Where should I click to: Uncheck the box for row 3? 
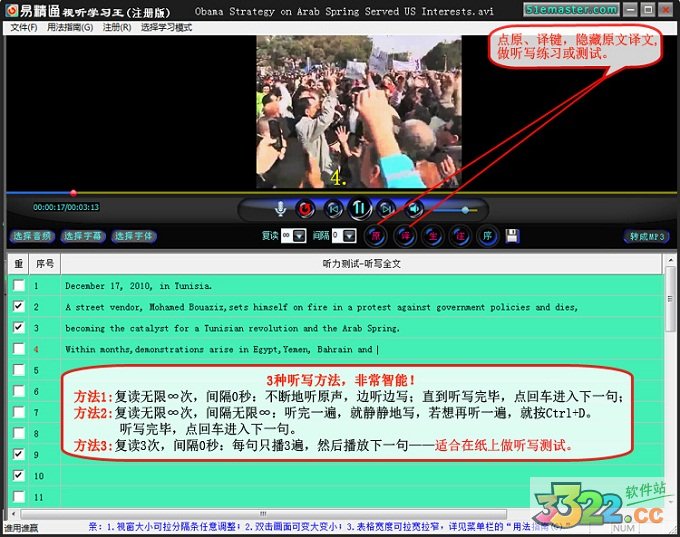click(x=19, y=327)
